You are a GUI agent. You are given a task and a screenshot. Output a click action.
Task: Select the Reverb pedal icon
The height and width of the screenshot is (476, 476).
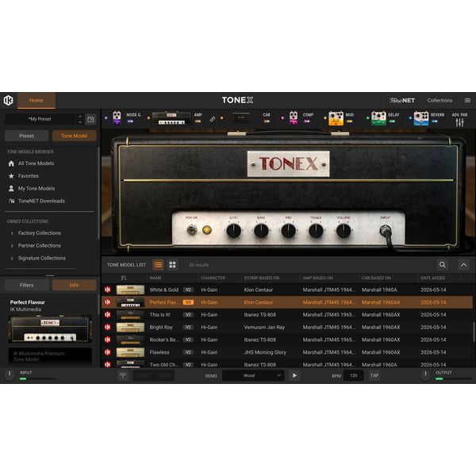[x=421, y=118]
